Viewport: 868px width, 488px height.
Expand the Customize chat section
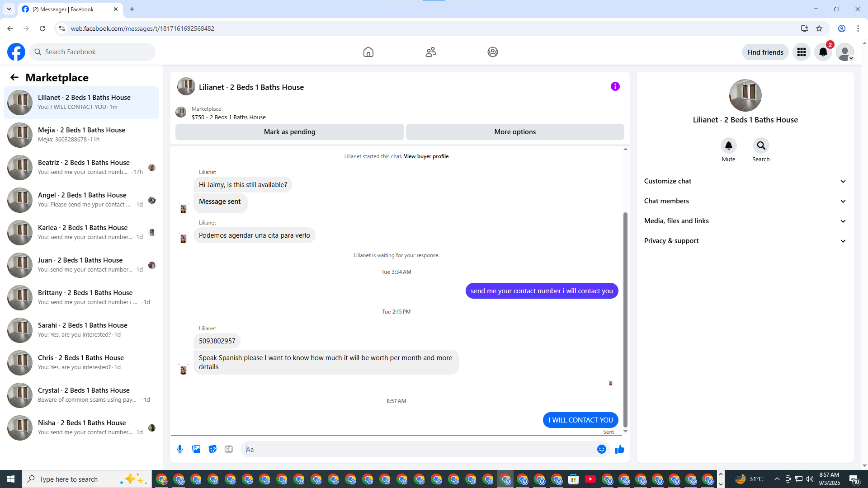tap(745, 181)
